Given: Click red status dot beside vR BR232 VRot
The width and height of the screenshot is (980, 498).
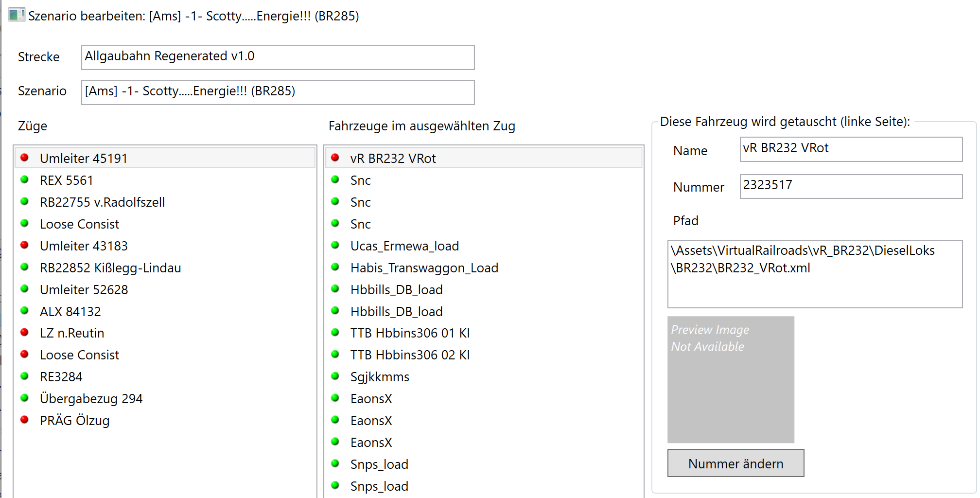Looking at the screenshot, I should point(335,158).
